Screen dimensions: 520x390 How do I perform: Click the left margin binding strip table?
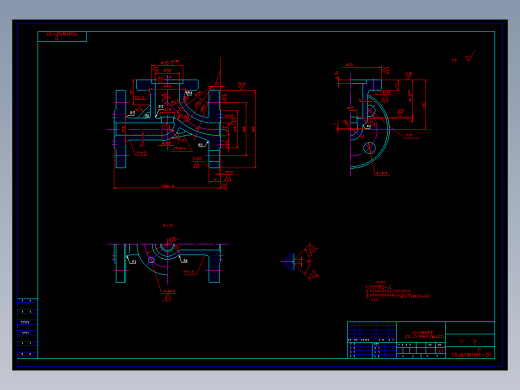pyautogui.click(x=27, y=328)
